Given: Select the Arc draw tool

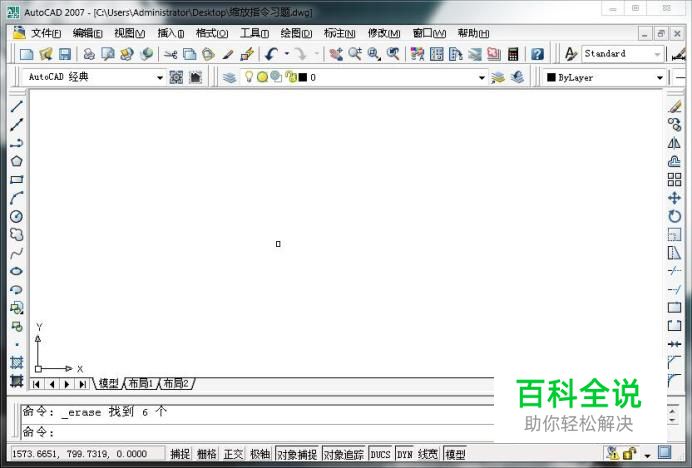Looking at the screenshot, I should (16, 198).
